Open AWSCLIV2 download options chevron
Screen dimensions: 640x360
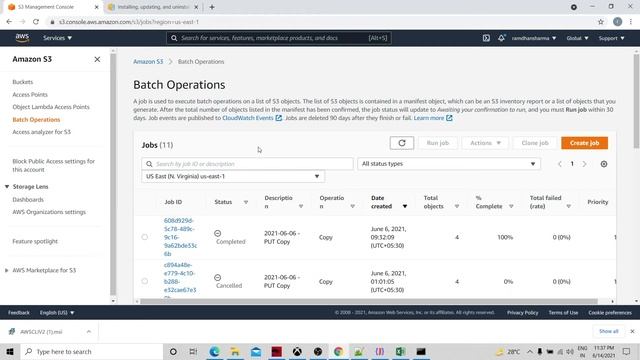89,331
